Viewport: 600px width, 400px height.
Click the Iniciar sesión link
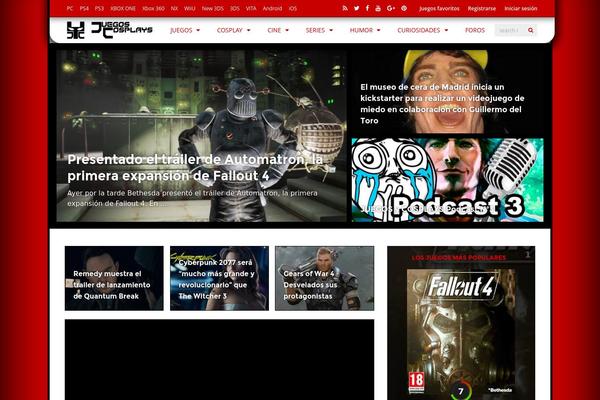(520, 8)
